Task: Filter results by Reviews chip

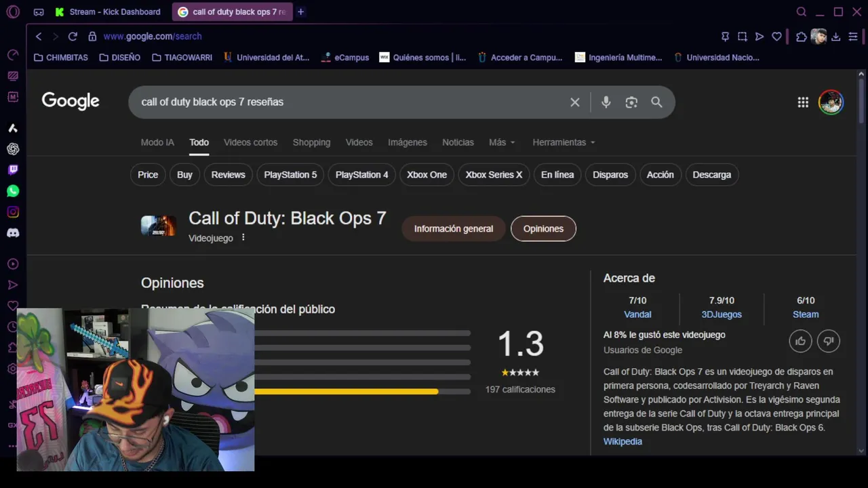Action: pos(228,175)
